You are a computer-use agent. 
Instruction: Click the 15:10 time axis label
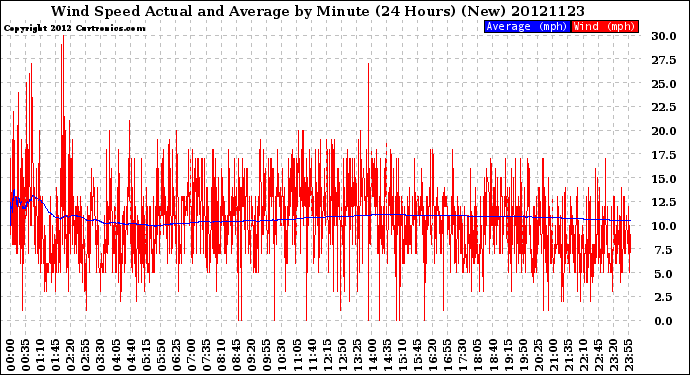click(402, 355)
